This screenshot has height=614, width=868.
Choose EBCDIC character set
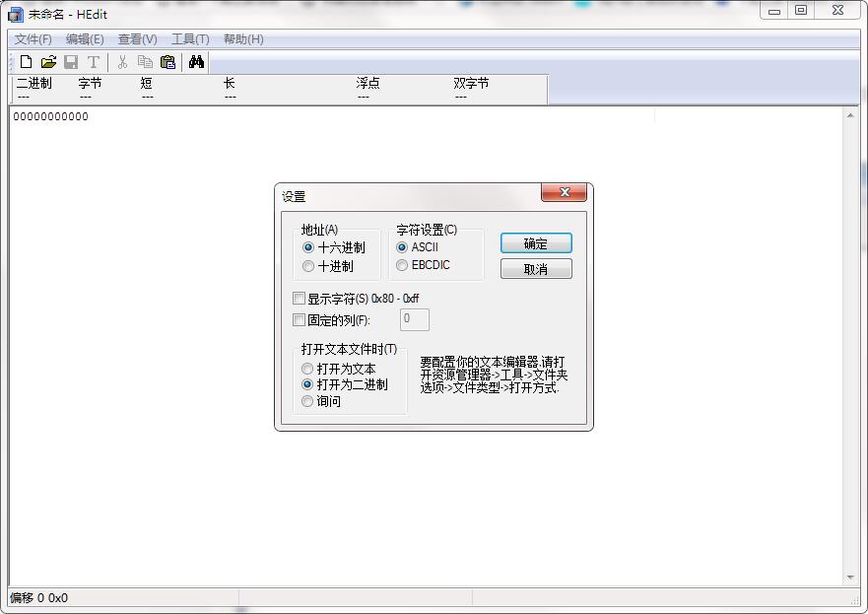pos(423,265)
